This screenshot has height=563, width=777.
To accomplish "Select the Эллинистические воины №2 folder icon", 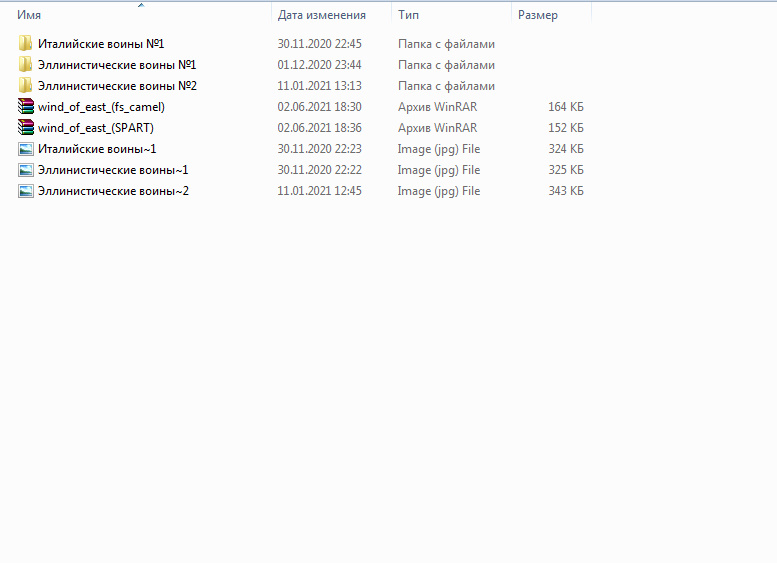I will click(25, 86).
